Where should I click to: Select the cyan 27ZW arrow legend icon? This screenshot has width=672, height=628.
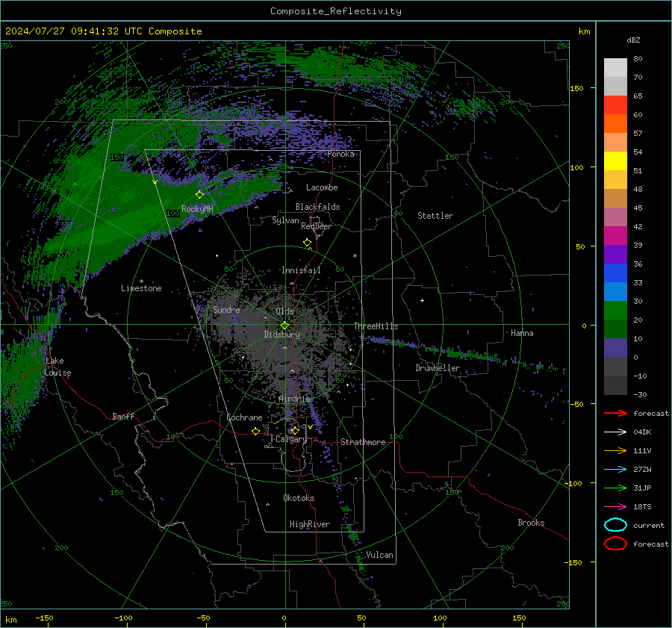615,470
